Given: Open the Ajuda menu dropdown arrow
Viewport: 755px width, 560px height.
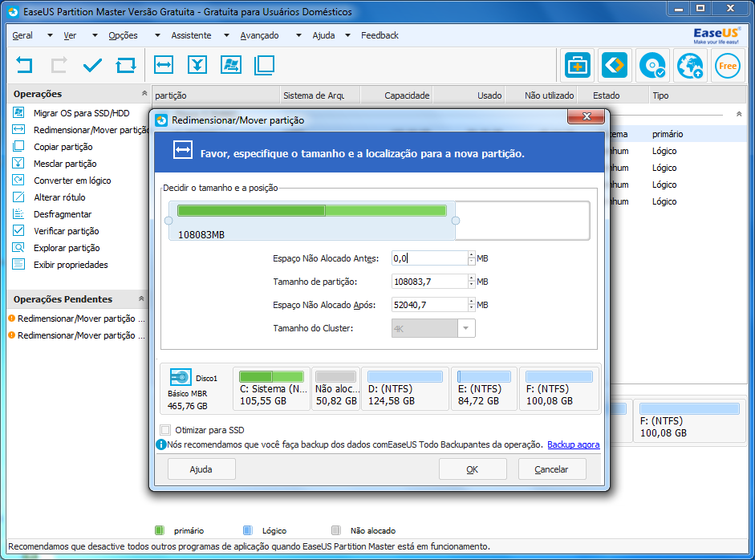Looking at the screenshot, I should 348,35.
